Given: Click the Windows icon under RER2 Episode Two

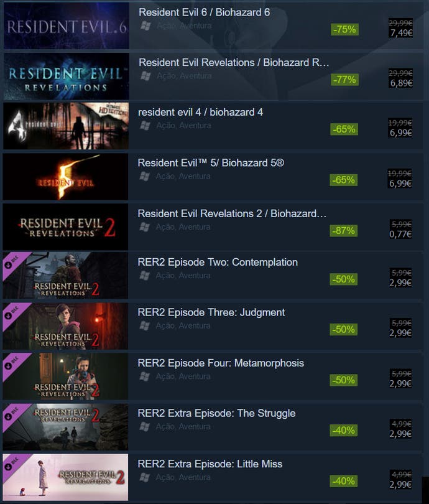Looking at the screenshot, I should coord(144,276).
